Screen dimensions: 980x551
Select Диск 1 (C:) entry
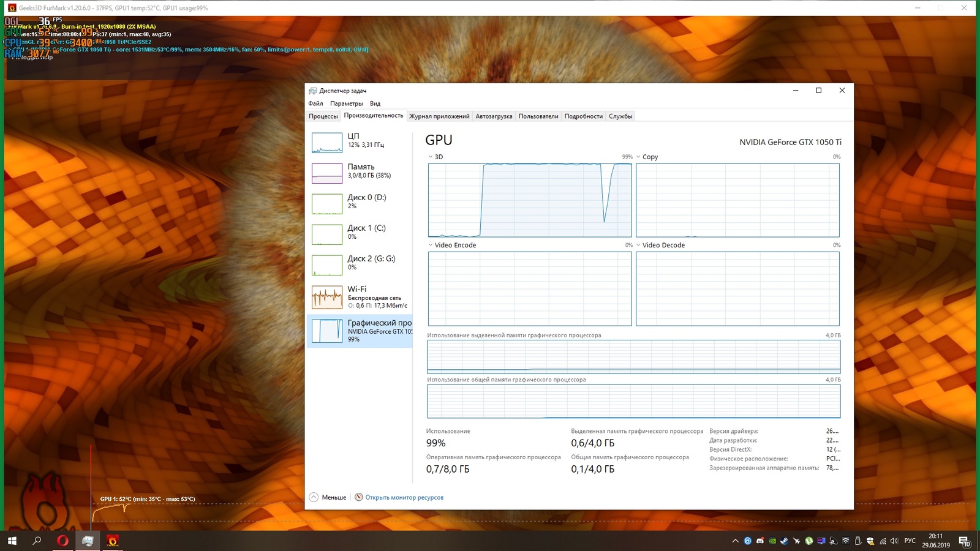[360, 234]
